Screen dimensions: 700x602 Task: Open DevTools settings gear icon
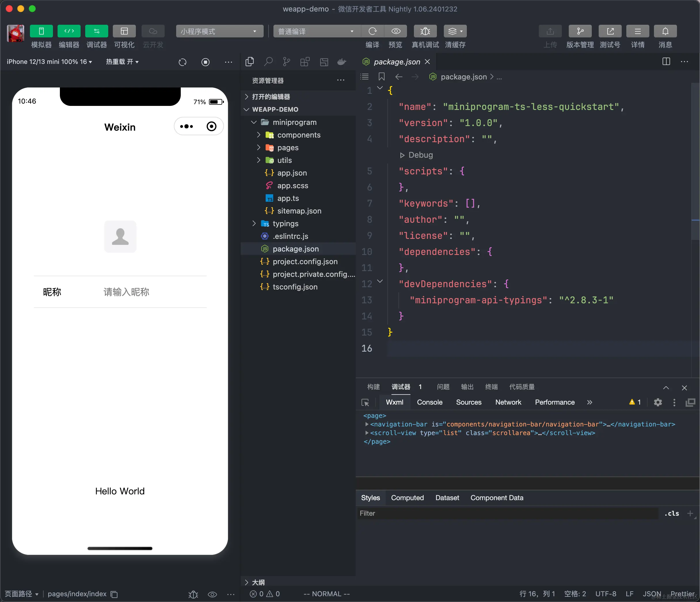[x=657, y=402]
